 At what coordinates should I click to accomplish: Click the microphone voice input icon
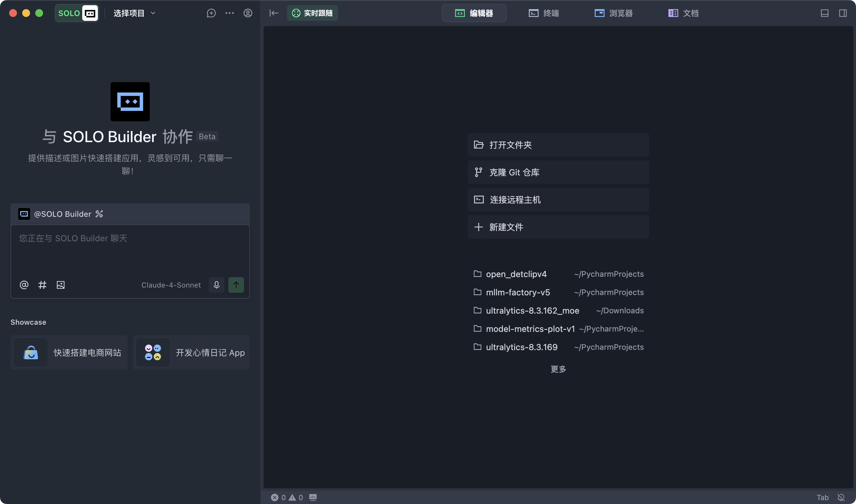[x=217, y=285]
